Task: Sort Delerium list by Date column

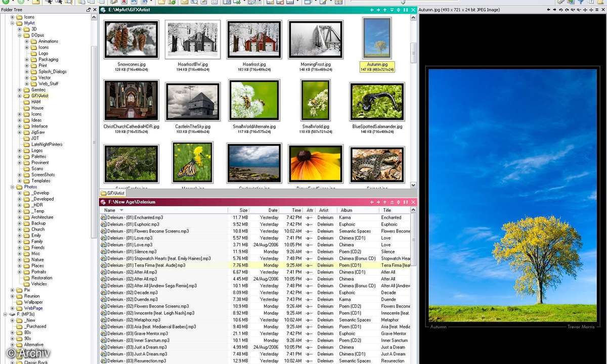Action: pyautogui.click(x=265, y=210)
